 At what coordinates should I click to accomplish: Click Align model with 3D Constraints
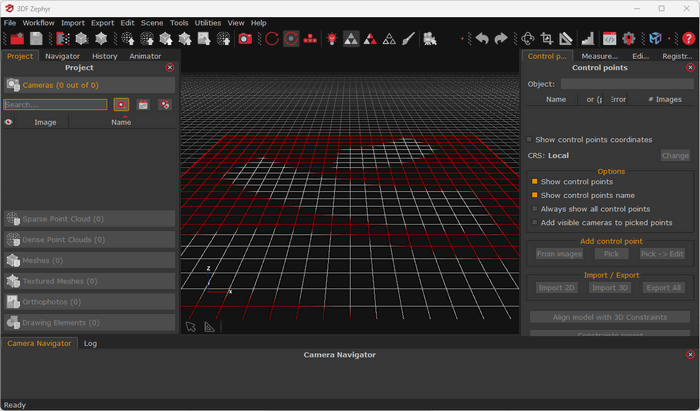click(x=608, y=317)
